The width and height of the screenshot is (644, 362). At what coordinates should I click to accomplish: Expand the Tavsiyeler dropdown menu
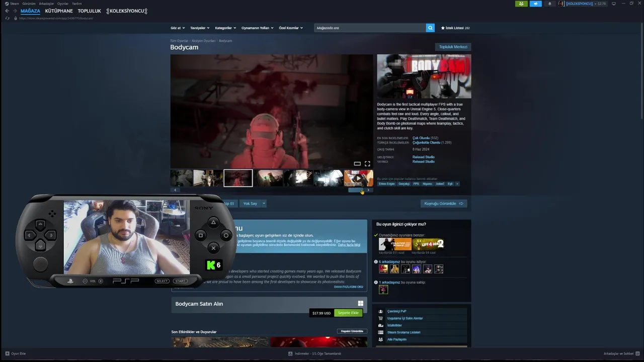click(x=200, y=28)
